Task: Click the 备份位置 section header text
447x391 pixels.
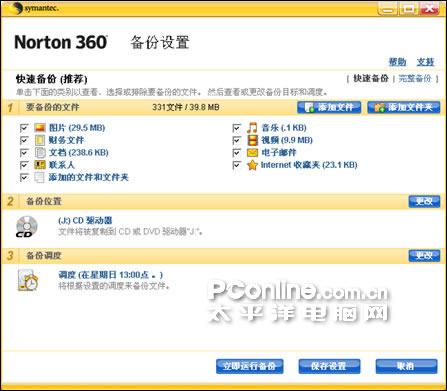Action: click(44, 201)
